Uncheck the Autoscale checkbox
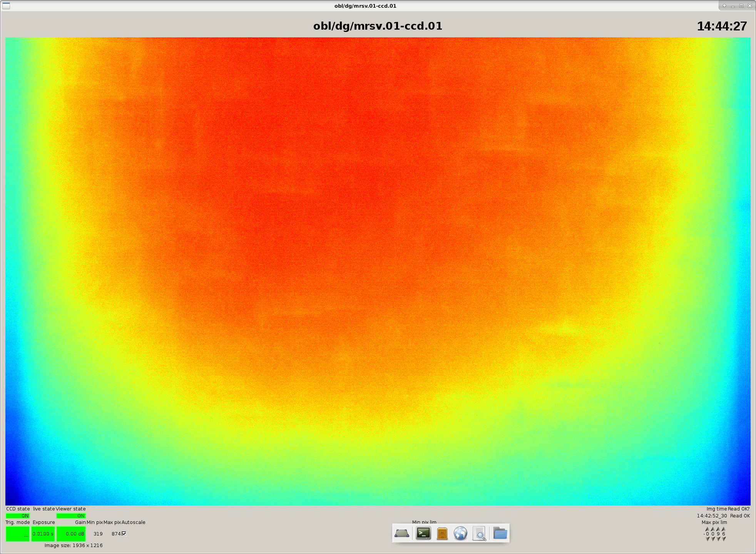Viewport: 756px width, 554px height. (124, 534)
